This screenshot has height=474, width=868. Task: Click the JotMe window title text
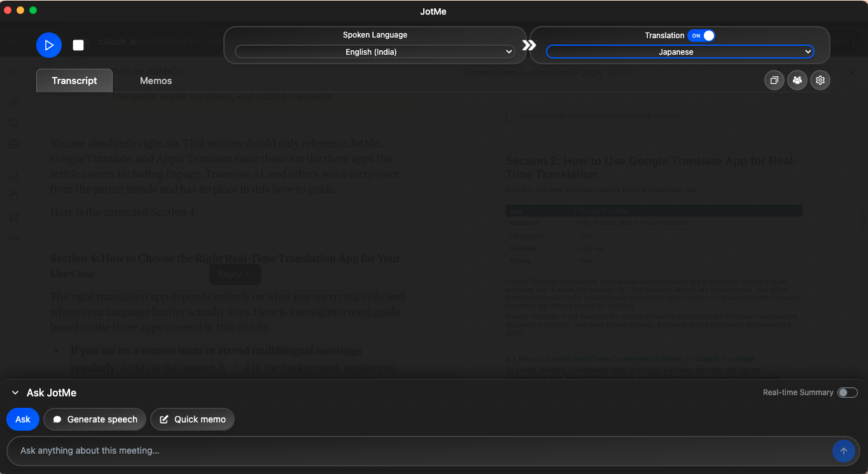[x=433, y=11]
